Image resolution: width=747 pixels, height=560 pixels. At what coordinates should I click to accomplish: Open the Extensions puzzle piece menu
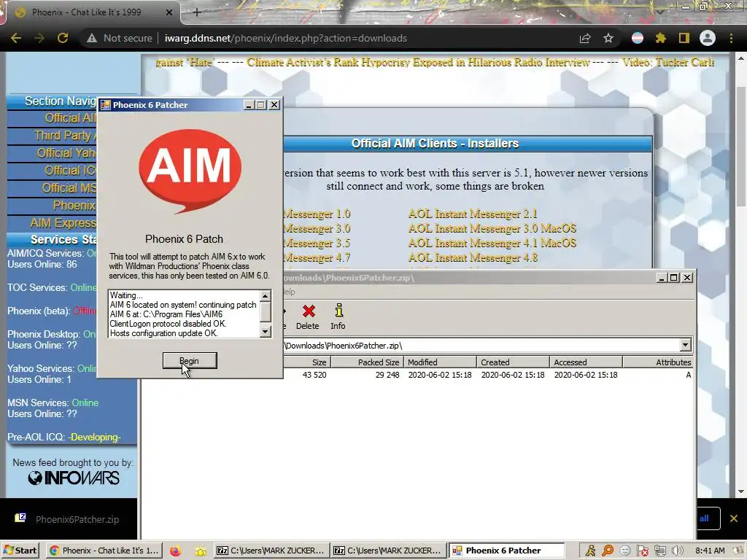[661, 38]
